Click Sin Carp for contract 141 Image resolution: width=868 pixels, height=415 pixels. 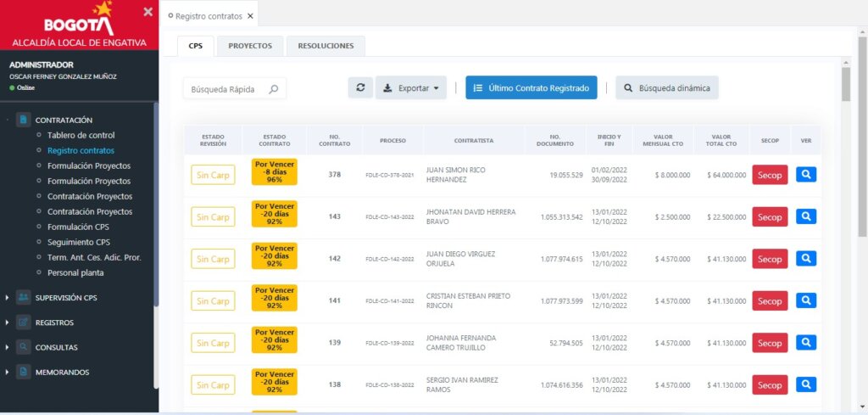[x=213, y=301]
